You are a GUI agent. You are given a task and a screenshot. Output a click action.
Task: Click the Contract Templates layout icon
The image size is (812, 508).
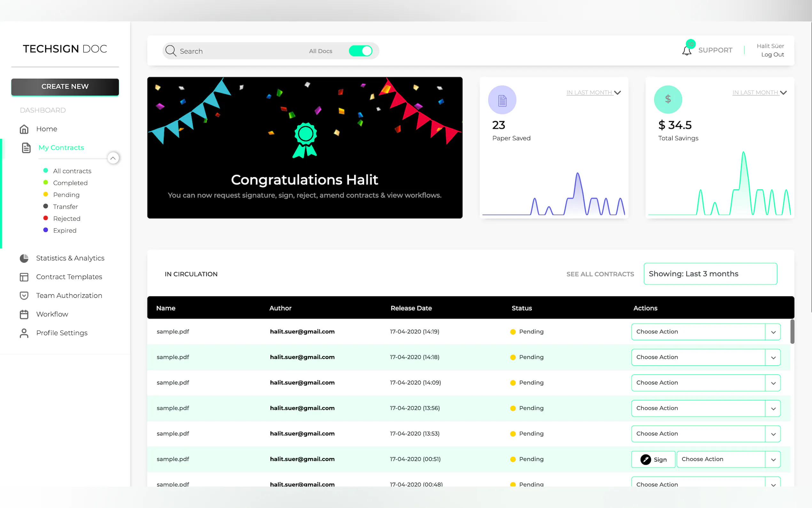coord(24,277)
